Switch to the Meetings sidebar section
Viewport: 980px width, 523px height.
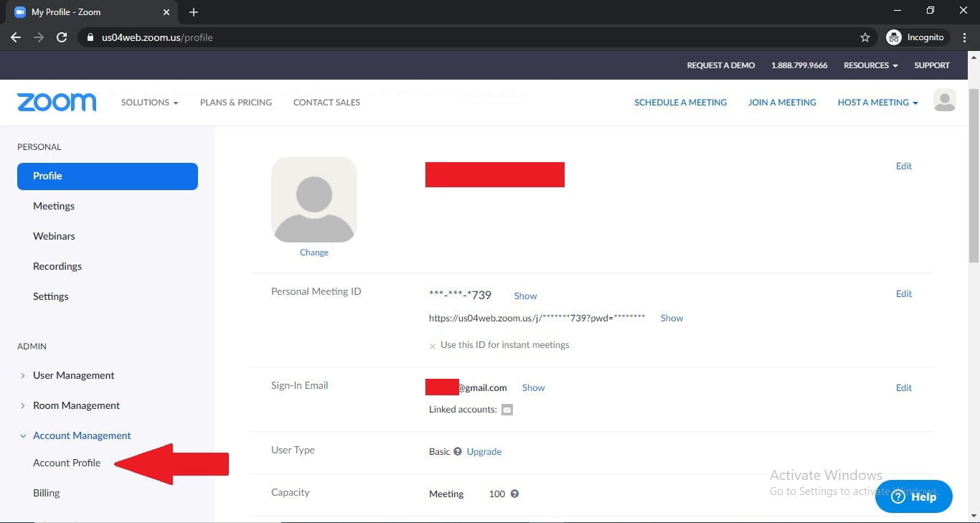pos(53,206)
